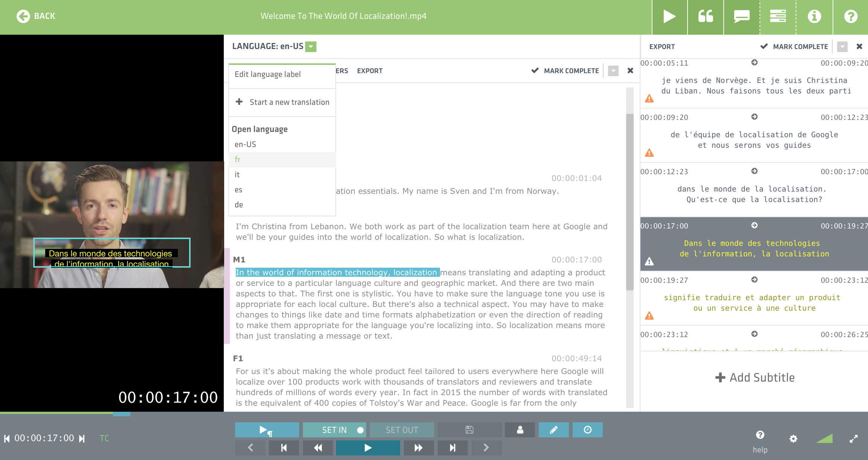Open dropdown arrow beside transcript MARK COMPLETE
The image size is (868, 460).
[613, 71]
